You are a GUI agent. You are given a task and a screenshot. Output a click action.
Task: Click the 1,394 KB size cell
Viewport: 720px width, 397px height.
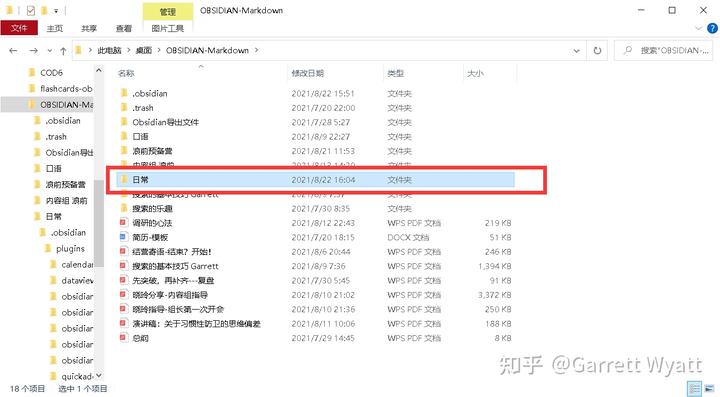point(495,266)
